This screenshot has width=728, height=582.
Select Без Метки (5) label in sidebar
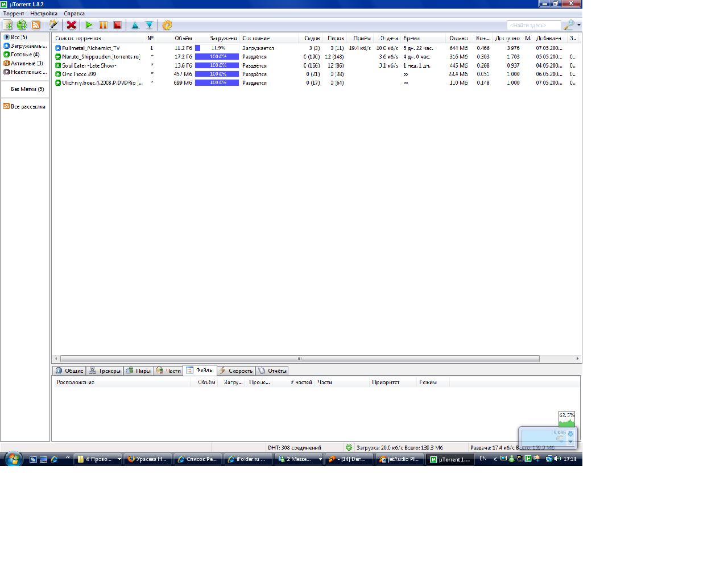point(27,89)
